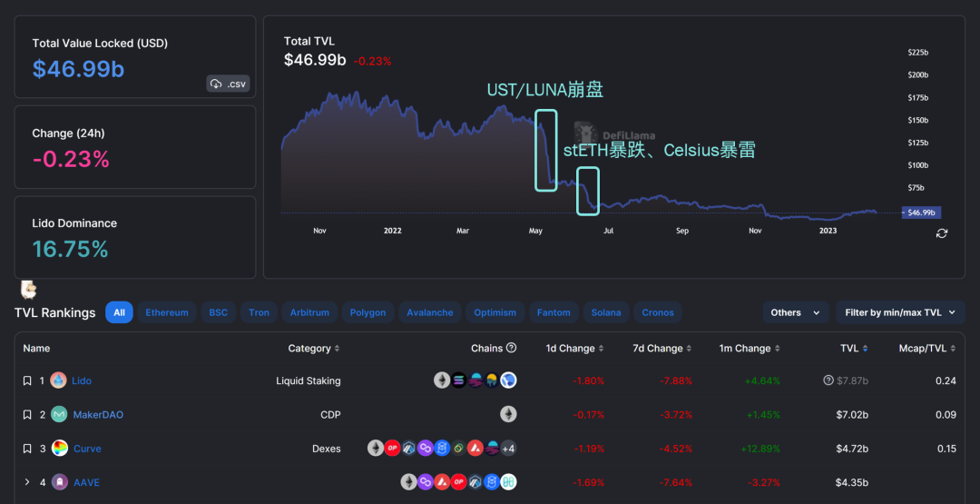
Task: Sort table by 1m Change column
Action: 749,349
